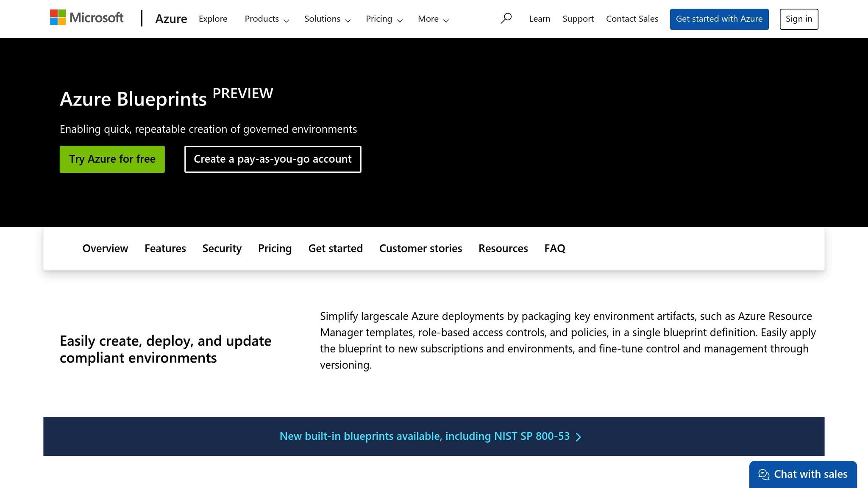Go to the Azure home link

[x=171, y=19]
